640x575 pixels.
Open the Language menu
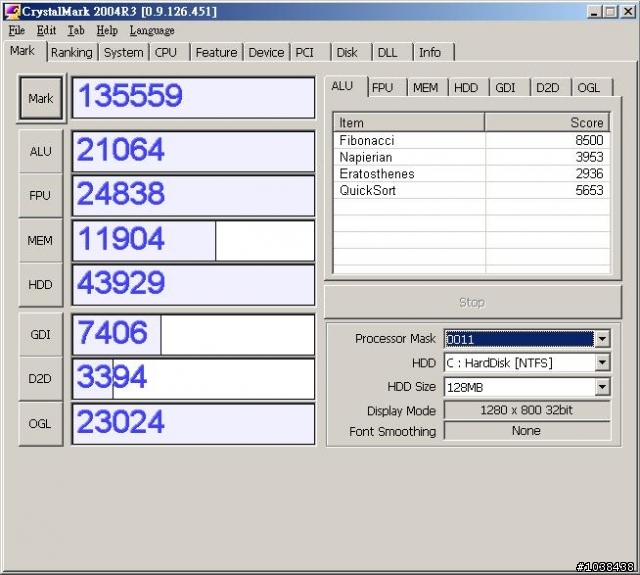click(x=152, y=31)
